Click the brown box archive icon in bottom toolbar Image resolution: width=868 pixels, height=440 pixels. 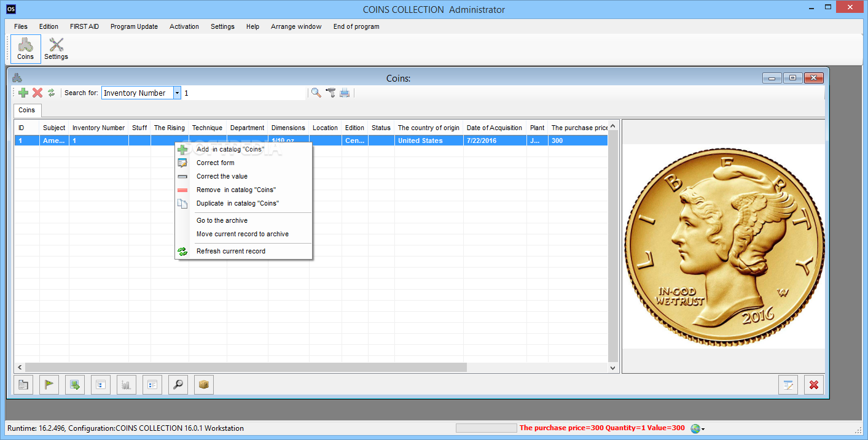[204, 385]
